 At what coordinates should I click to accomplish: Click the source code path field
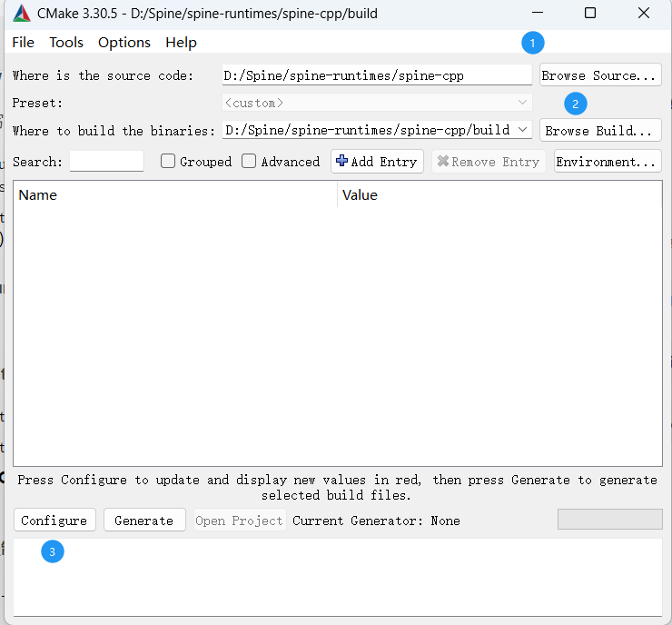point(377,75)
